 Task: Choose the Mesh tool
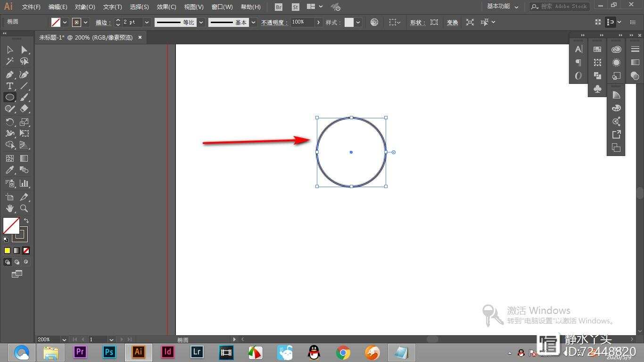[x=9, y=158]
